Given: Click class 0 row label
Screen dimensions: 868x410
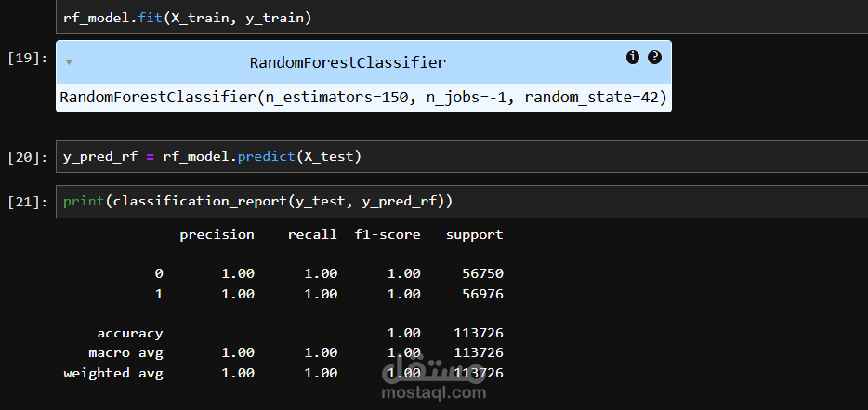Looking at the screenshot, I should click(159, 273).
